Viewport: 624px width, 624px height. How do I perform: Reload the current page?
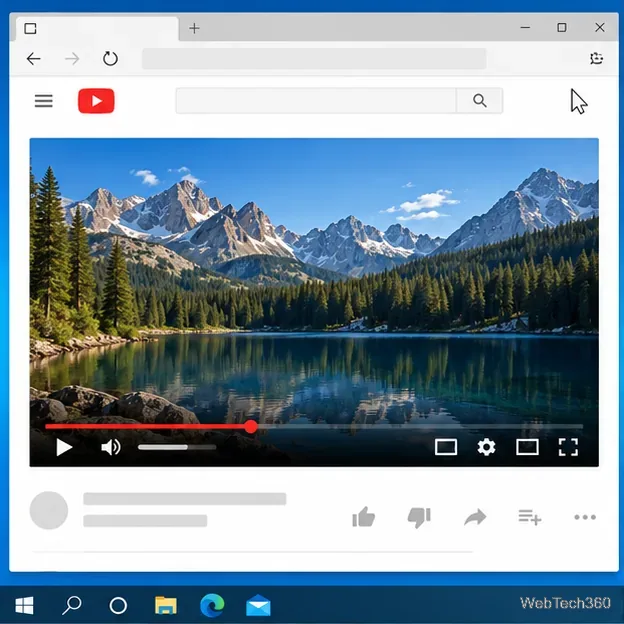(110, 59)
